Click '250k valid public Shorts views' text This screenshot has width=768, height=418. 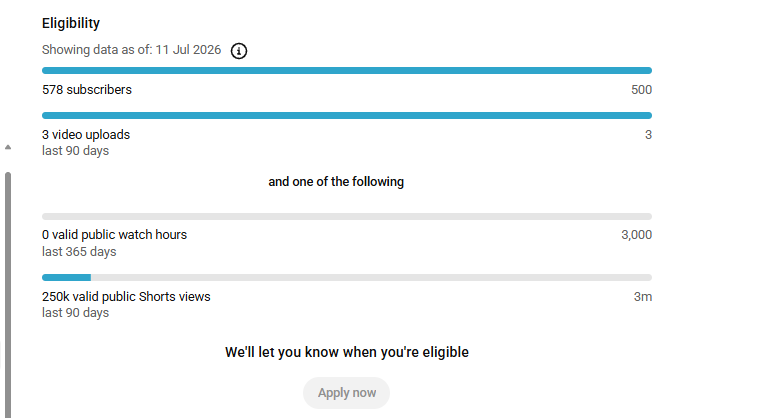click(126, 296)
